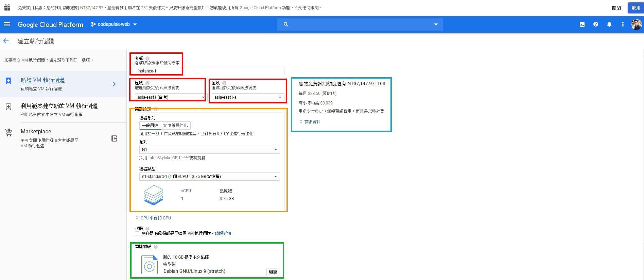Select the Marketplace option
The height and width of the screenshot is (280, 644).
pos(63,138)
